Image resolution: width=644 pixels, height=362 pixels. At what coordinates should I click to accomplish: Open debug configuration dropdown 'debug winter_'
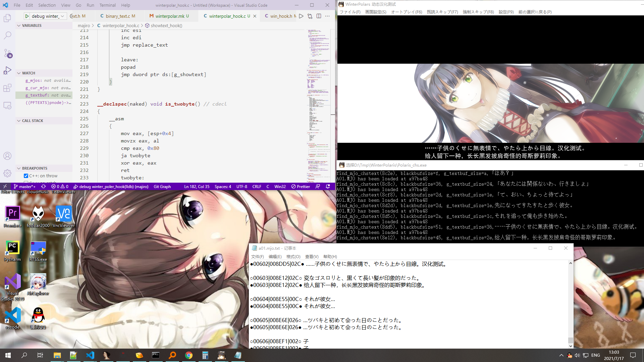pos(47,16)
